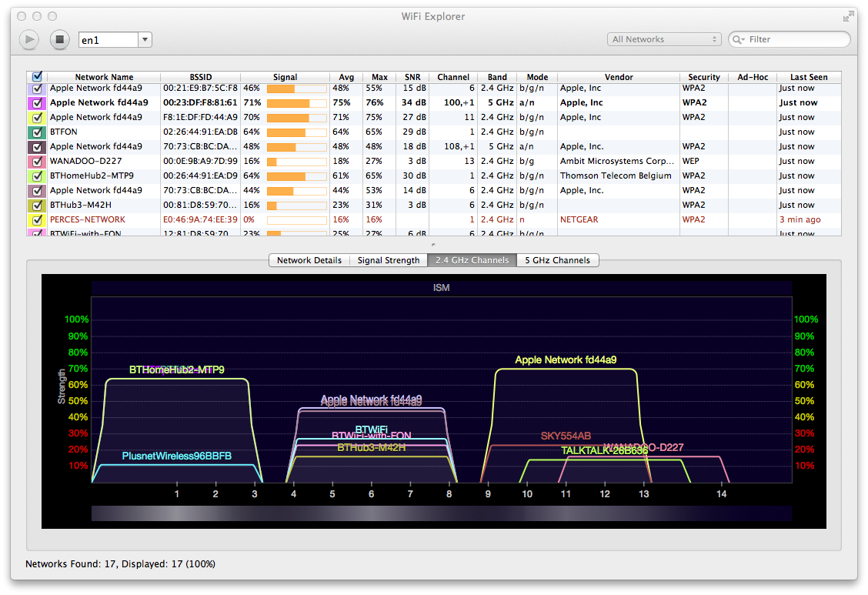
Task: Sort by Signal column header
Action: (x=285, y=77)
